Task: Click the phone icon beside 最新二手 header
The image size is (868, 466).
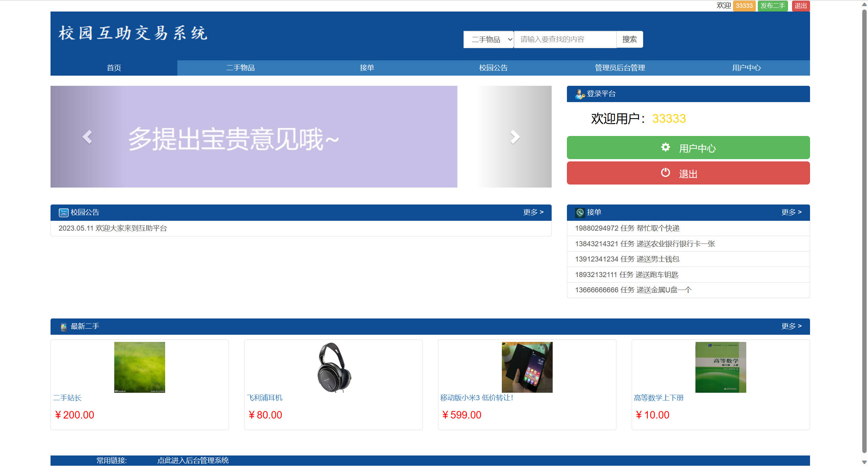Action: pyautogui.click(x=63, y=326)
